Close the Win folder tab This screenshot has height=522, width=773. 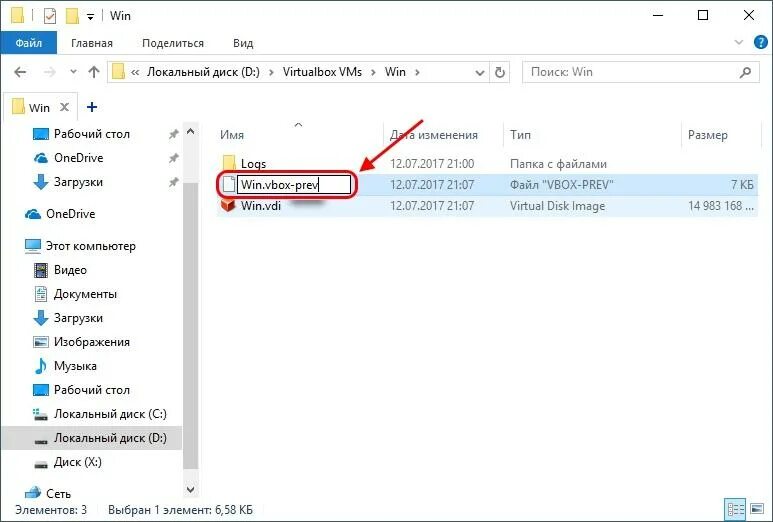coord(65,107)
